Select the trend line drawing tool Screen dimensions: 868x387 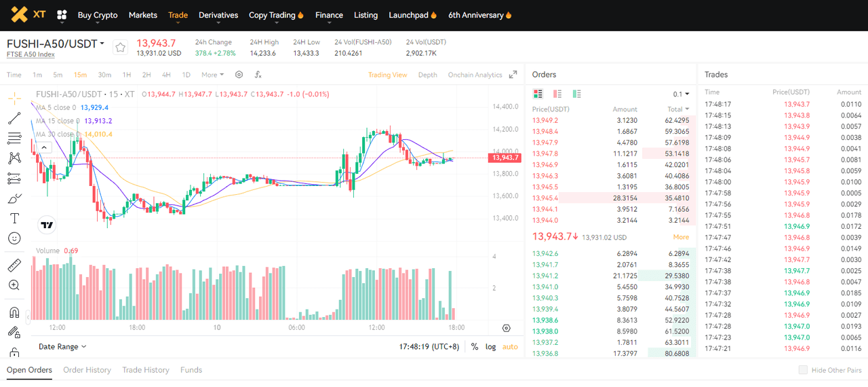[x=14, y=119]
